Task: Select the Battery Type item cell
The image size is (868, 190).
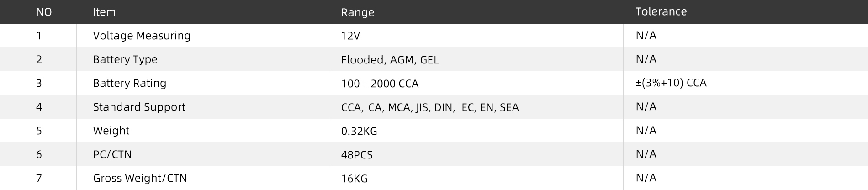Action: (x=125, y=59)
